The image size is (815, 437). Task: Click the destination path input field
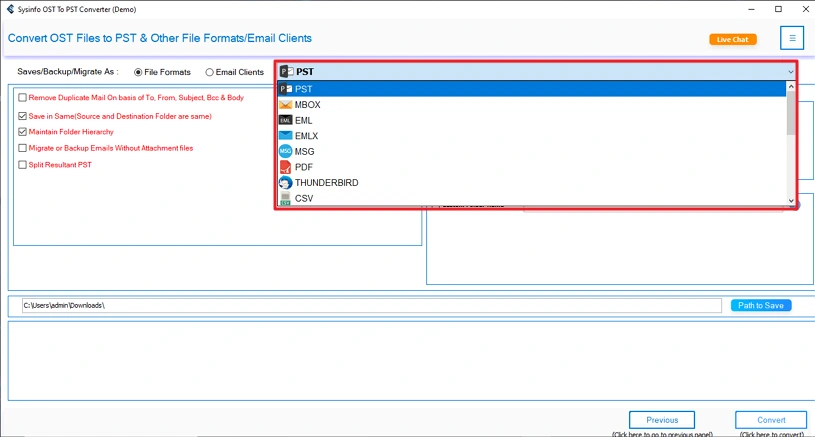372,306
